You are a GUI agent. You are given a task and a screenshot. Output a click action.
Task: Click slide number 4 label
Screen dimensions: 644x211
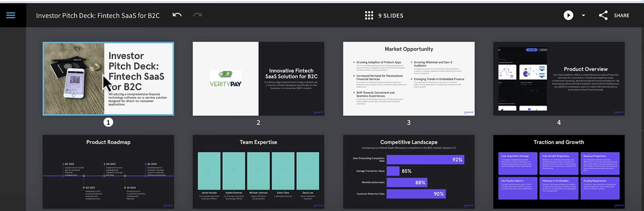pos(559,123)
